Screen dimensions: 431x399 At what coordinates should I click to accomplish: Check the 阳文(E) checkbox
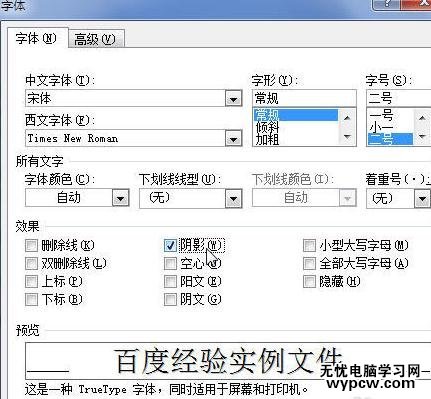[x=170, y=281]
